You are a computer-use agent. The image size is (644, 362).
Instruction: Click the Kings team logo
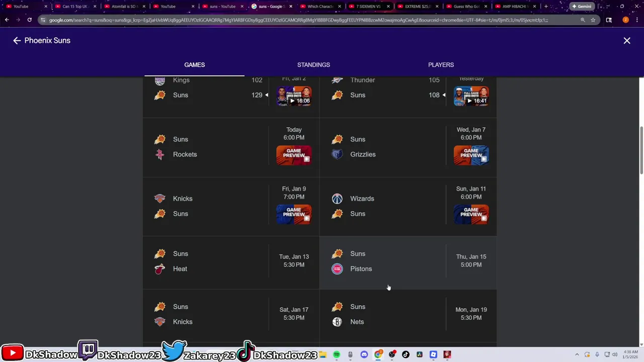click(x=160, y=81)
